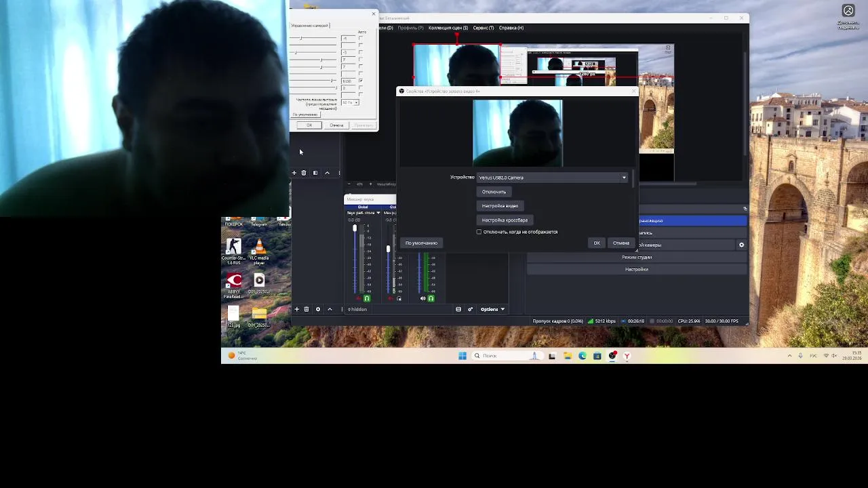Screen dimensions: 868x488
Task: Check Auto box in the -4 row
Action: tap(361, 38)
